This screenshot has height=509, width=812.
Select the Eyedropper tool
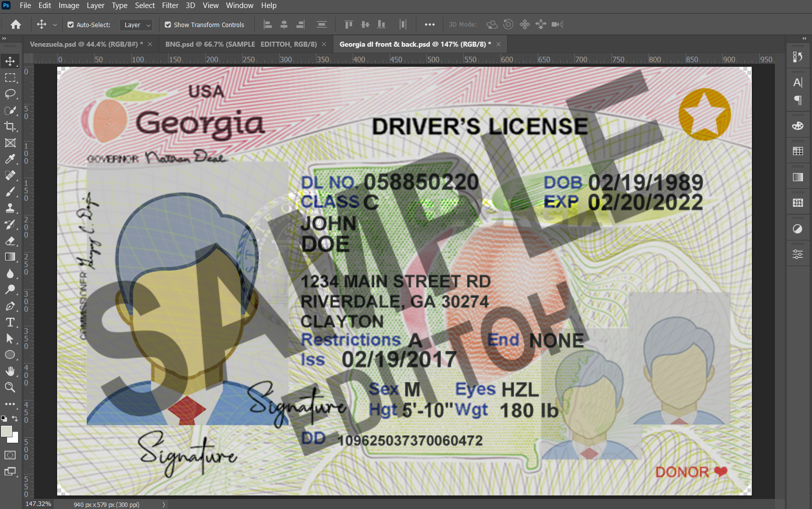pos(10,159)
